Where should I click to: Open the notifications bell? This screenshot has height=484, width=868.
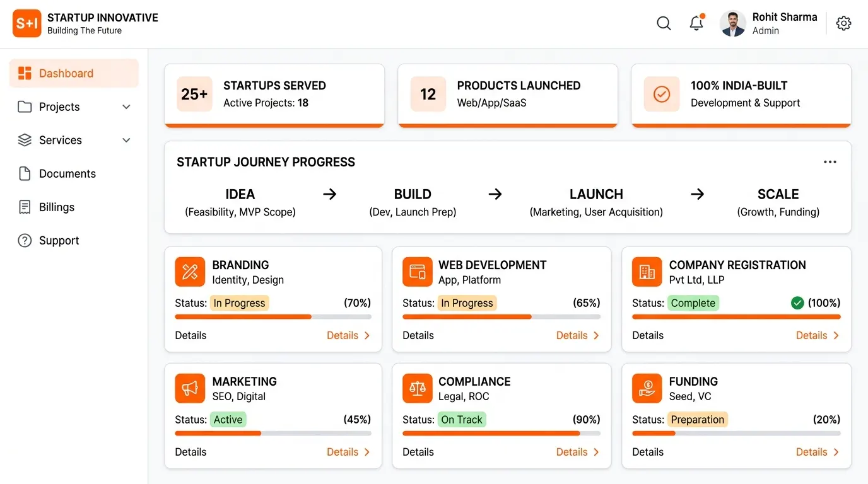[696, 23]
